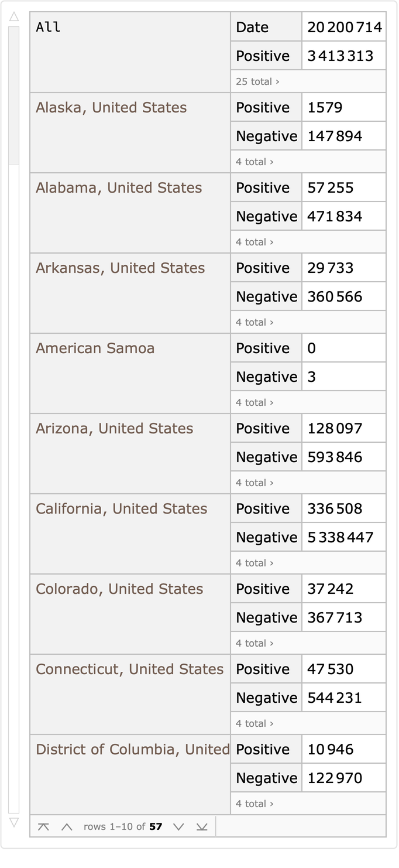Expand '4 total' under American Samoa
Viewport: 399px width, 868px height.
[254, 402]
